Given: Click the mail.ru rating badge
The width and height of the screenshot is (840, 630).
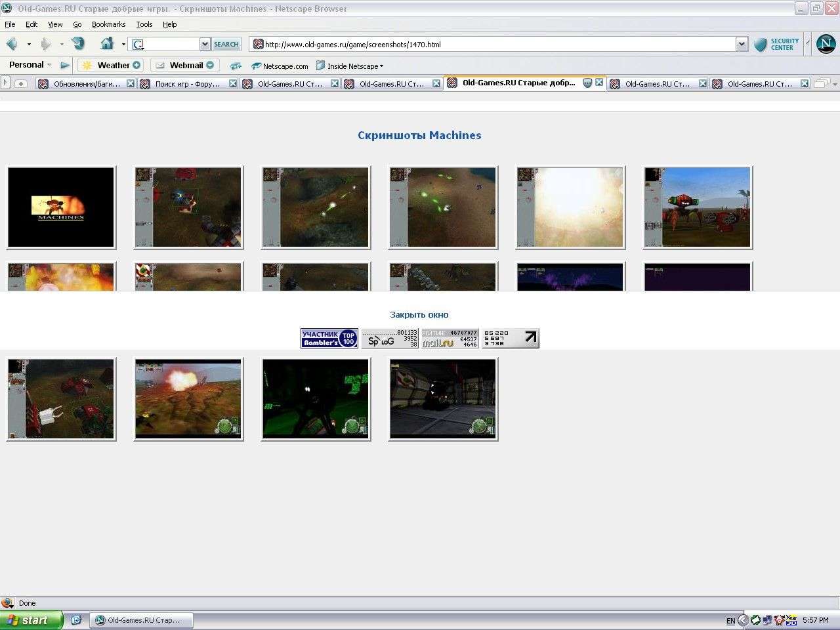Looking at the screenshot, I should click(450, 338).
